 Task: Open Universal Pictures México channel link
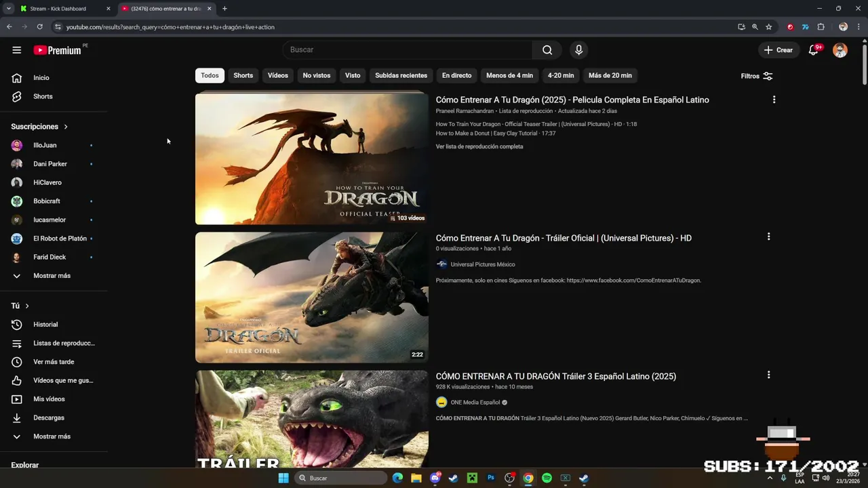pyautogui.click(x=483, y=264)
